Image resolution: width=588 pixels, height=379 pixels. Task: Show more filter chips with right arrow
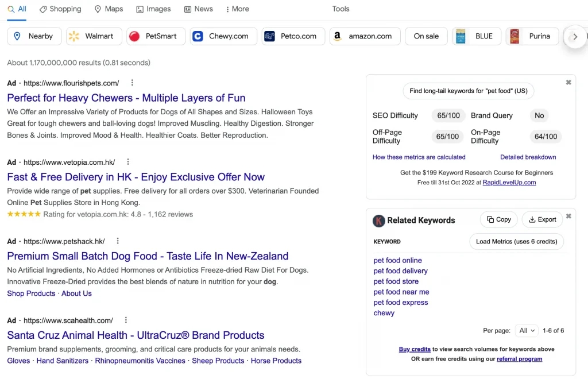[x=575, y=36]
